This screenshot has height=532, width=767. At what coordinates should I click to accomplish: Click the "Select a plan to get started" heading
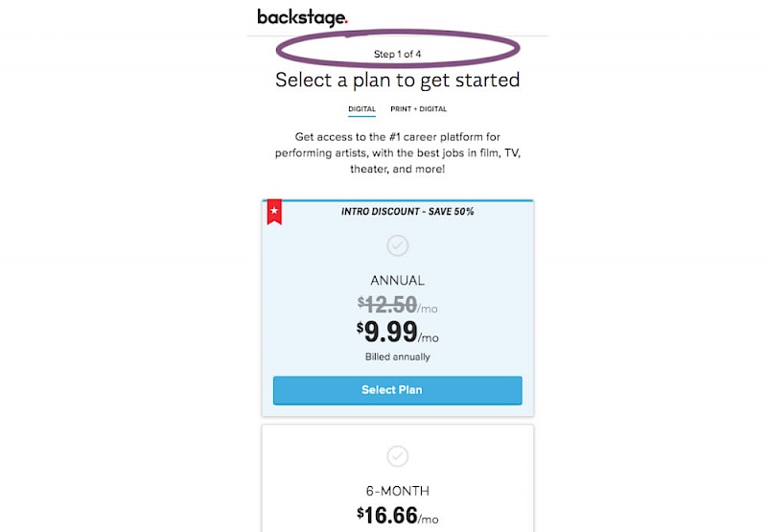397,80
